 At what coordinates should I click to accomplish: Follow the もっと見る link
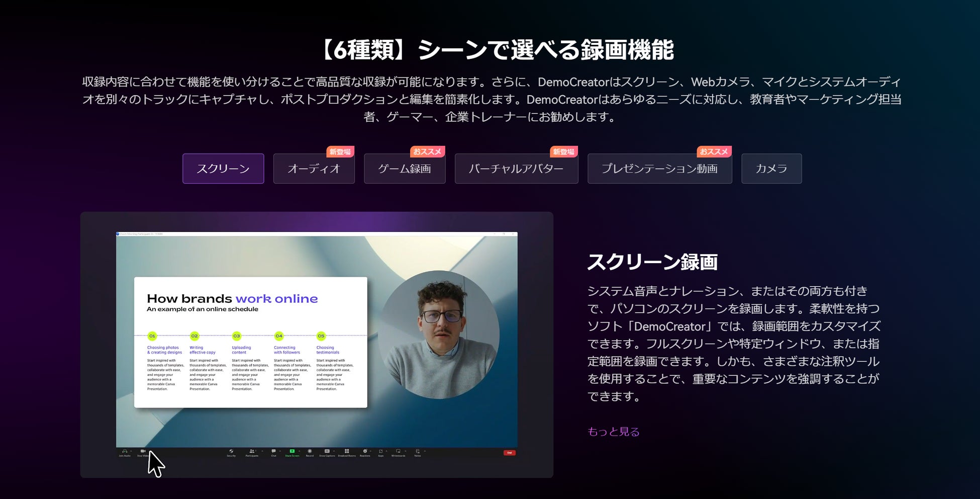tap(613, 432)
